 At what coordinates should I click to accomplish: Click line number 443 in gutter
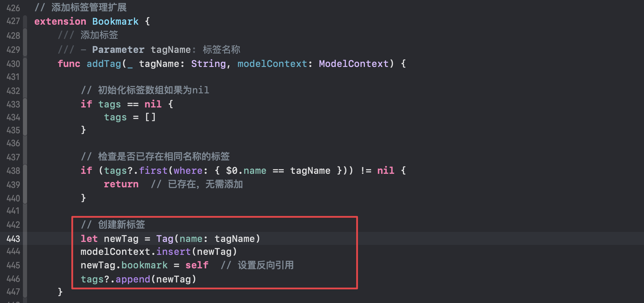13,239
